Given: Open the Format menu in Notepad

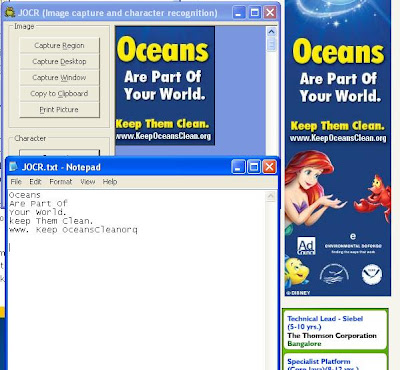Looking at the screenshot, I should [x=61, y=182].
